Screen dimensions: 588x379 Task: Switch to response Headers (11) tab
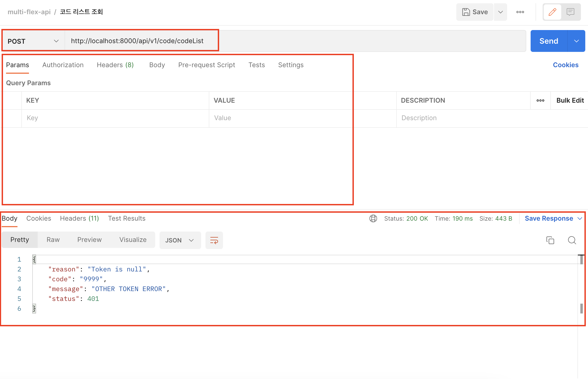click(x=79, y=218)
